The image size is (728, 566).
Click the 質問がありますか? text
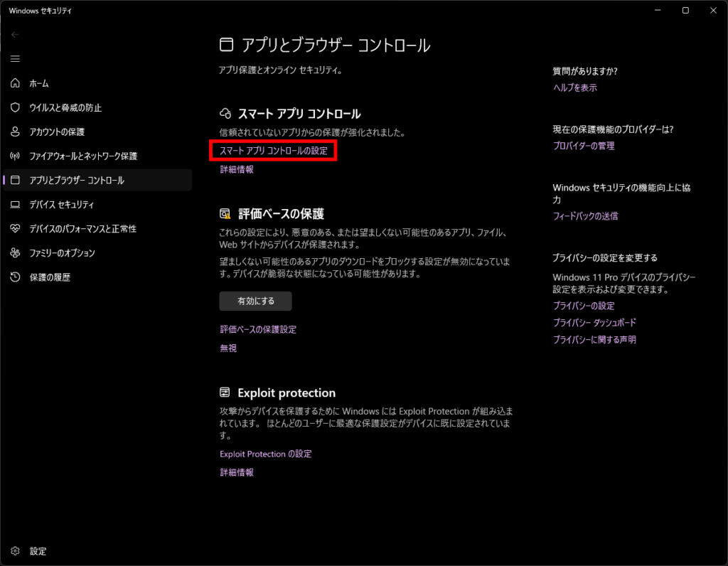pos(585,71)
